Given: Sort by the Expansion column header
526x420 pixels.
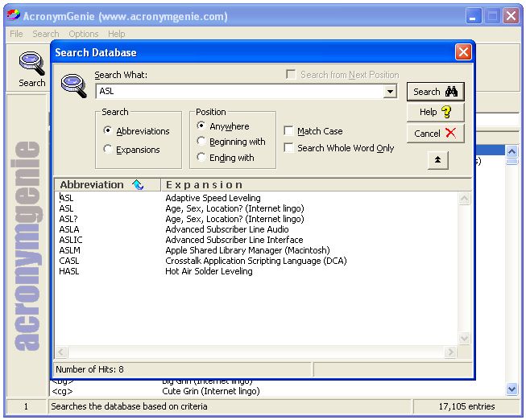Looking at the screenshot, I should click(317, 185).
